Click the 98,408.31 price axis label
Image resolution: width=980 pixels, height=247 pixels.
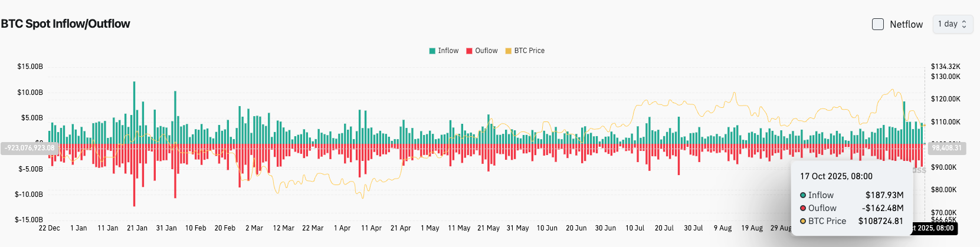[x=946, y=148]
